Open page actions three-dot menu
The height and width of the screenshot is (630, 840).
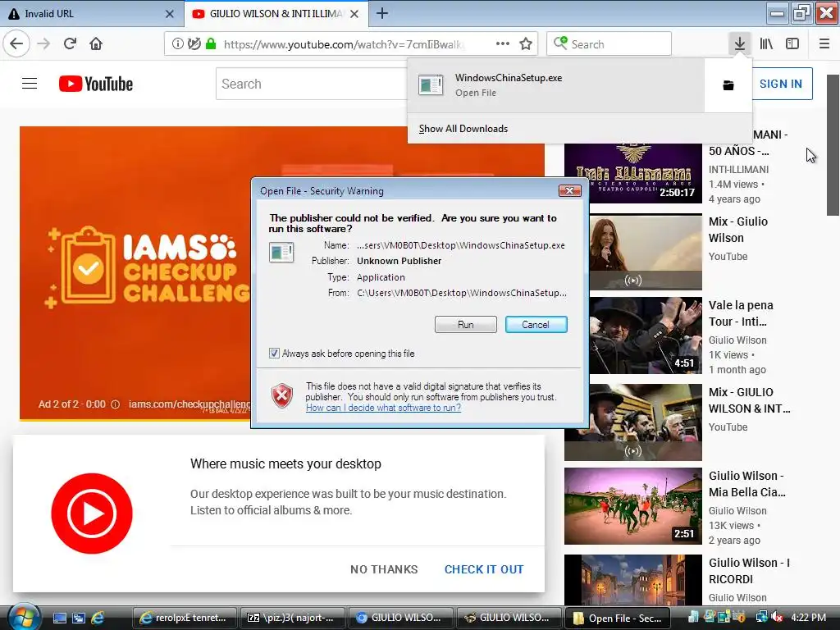[503, 44]
